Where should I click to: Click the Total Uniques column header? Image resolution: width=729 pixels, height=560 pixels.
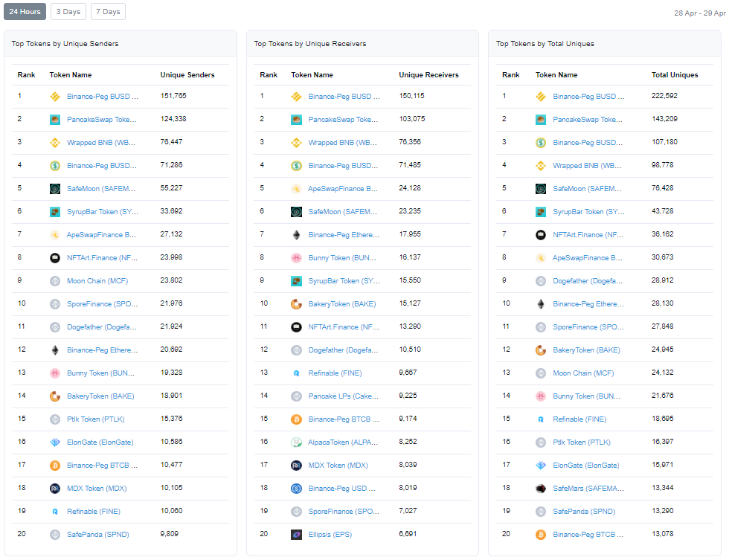675,75
